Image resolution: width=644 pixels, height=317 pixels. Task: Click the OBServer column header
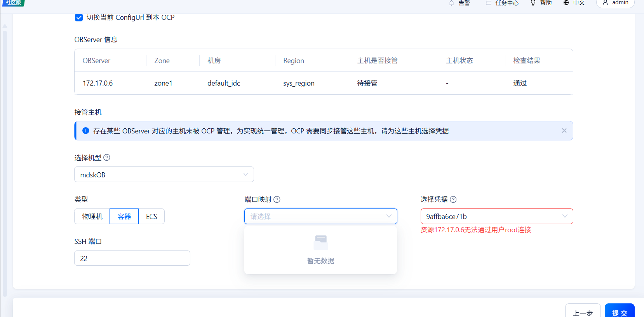pyautogui.click(x=96, y=61)
